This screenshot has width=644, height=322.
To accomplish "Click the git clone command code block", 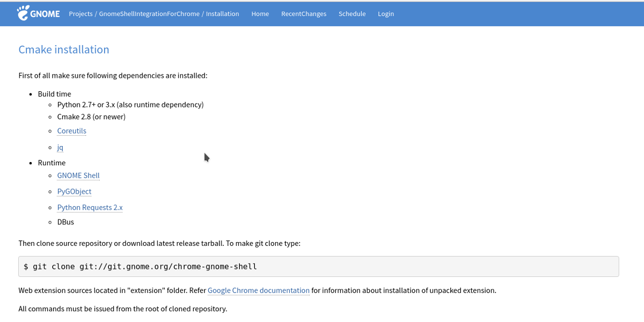I will click(x=319, y=266).
